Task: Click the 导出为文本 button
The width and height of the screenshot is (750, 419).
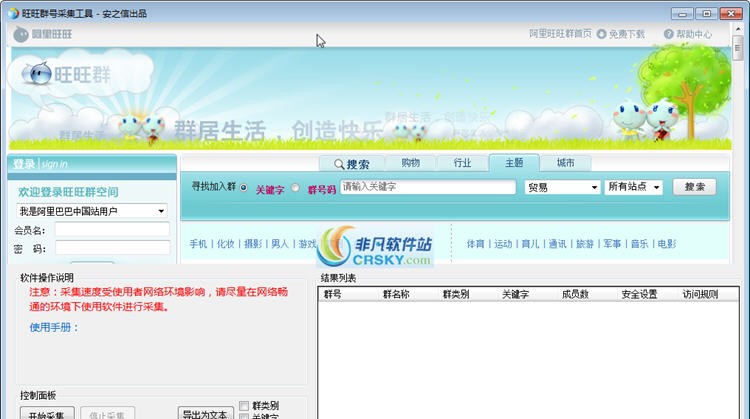Action: point(205,414)
